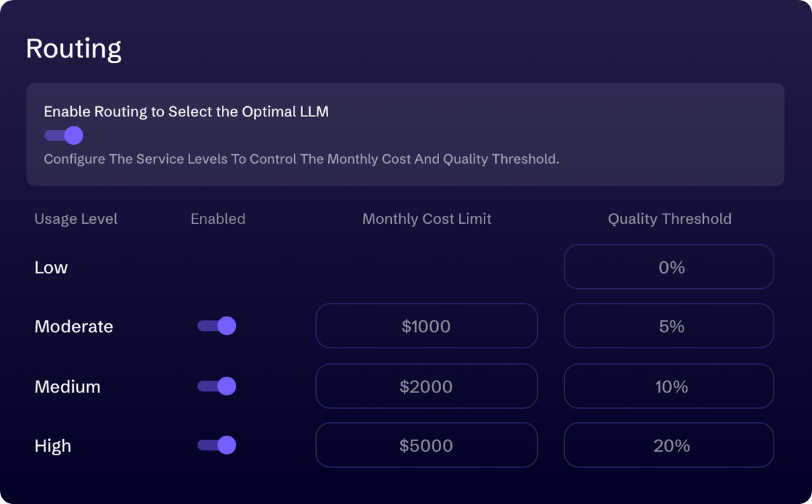Image resolution: width=812 pixels, height=504 pixels.
Task: Edit the $1000 monthly cost limit field
Action: click(426, 326)
